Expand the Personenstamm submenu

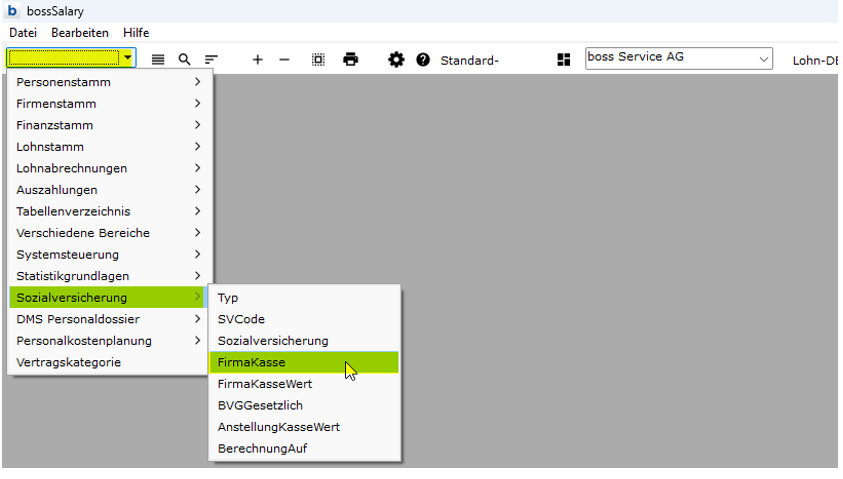click(x=108, y=82)
